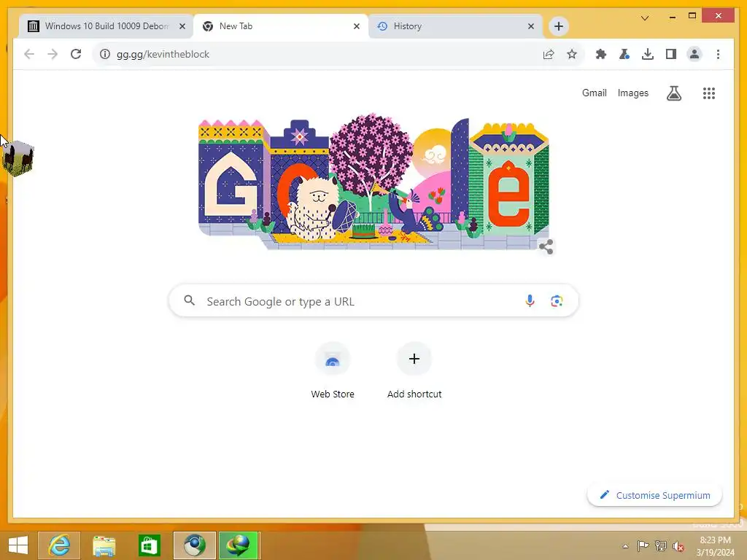Click the Customise Supermium button
The width and height of the screenshot is (747, 560).
click(654, 495)
